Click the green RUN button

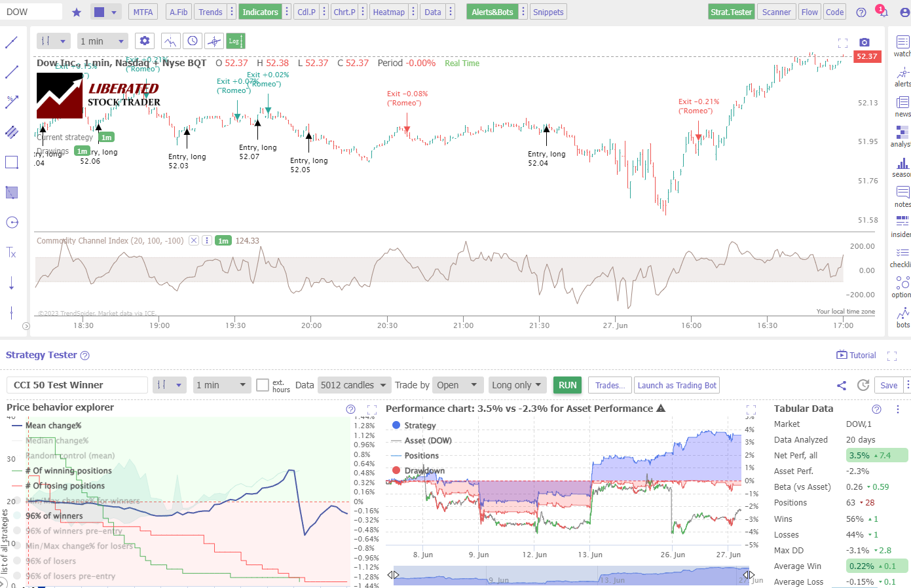(567, 385)
